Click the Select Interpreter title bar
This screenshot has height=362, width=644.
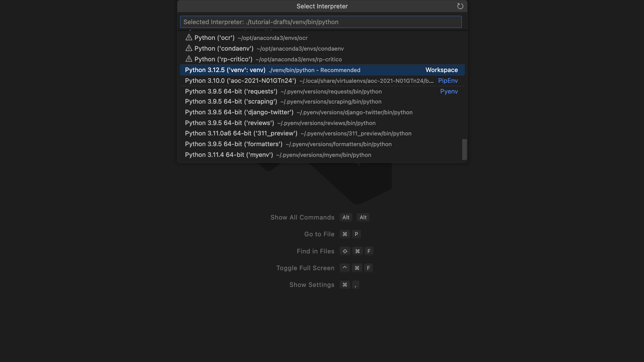point(322,6)
